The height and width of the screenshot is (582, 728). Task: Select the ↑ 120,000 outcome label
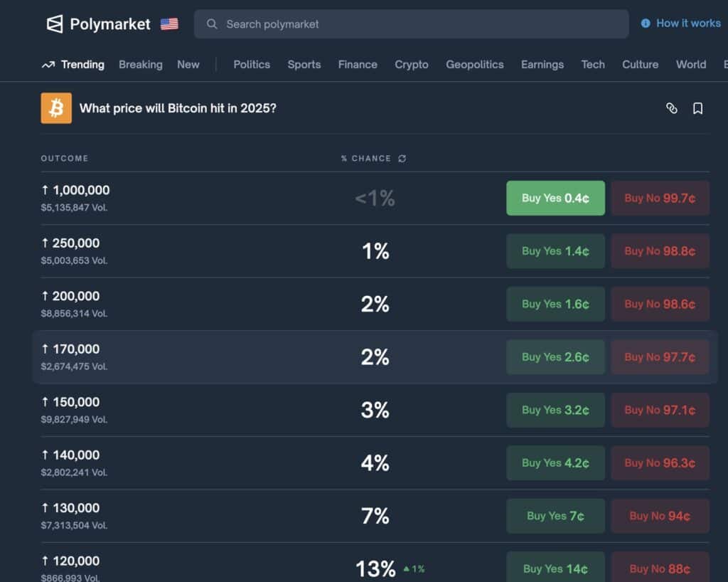70,561
